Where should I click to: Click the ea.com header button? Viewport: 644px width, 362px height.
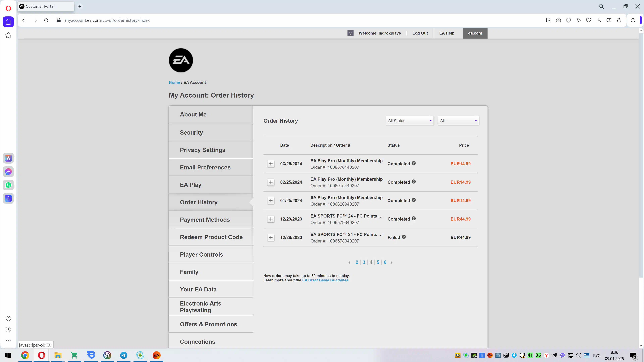click(475, 33)
